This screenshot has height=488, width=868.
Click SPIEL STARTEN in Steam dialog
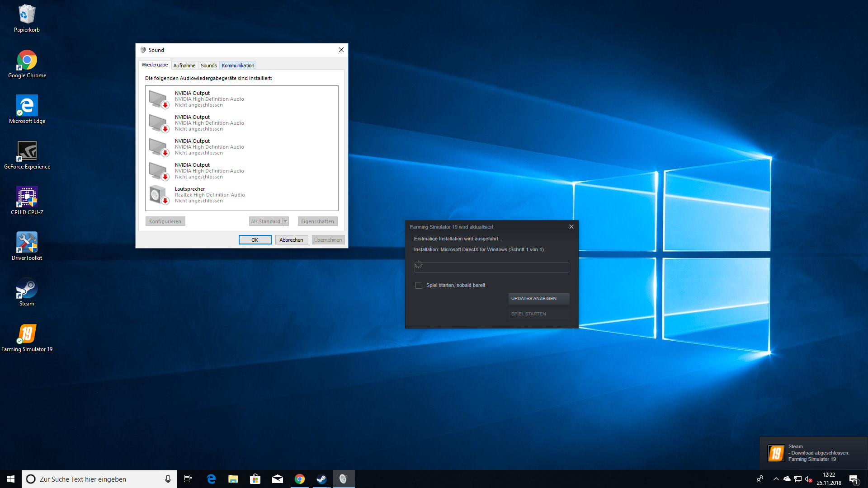(539, 314)
